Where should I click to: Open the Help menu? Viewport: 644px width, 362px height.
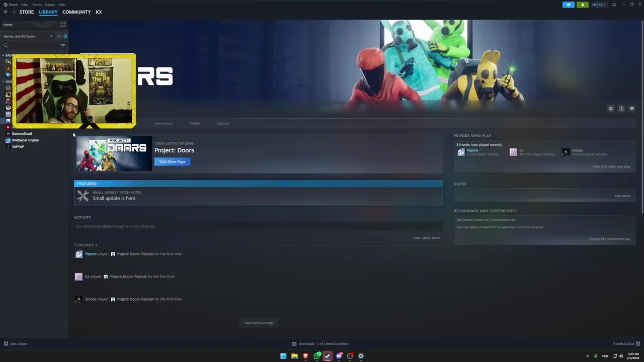pyautogui.click(x=61, y=5)
